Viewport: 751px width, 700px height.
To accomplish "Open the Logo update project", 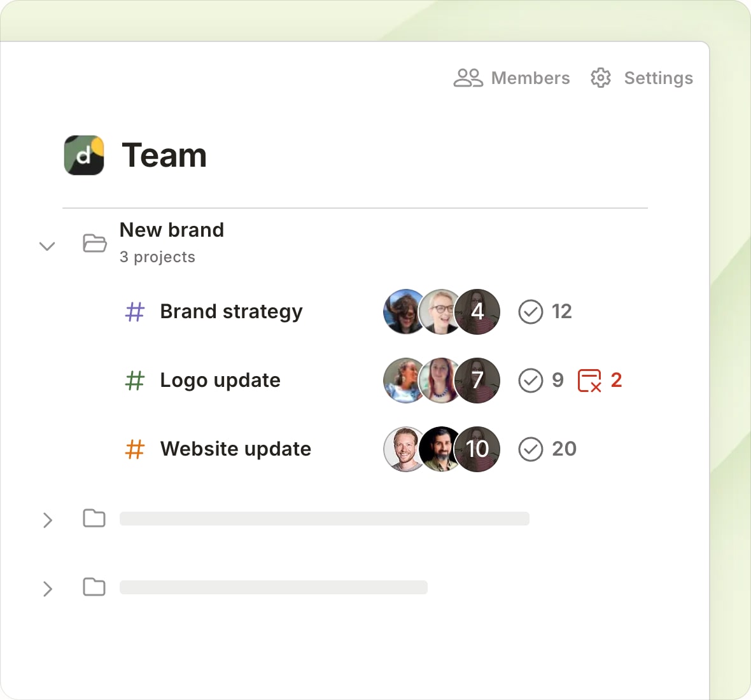I will click(x=220, y=381).
